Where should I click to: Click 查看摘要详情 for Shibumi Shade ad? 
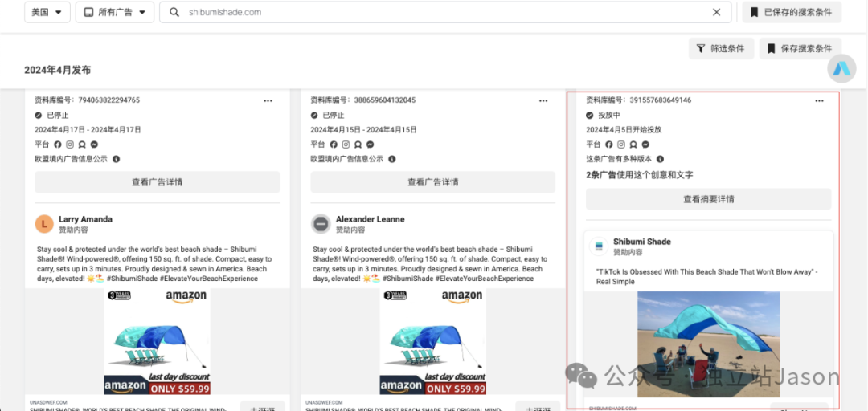pos(709,199)
